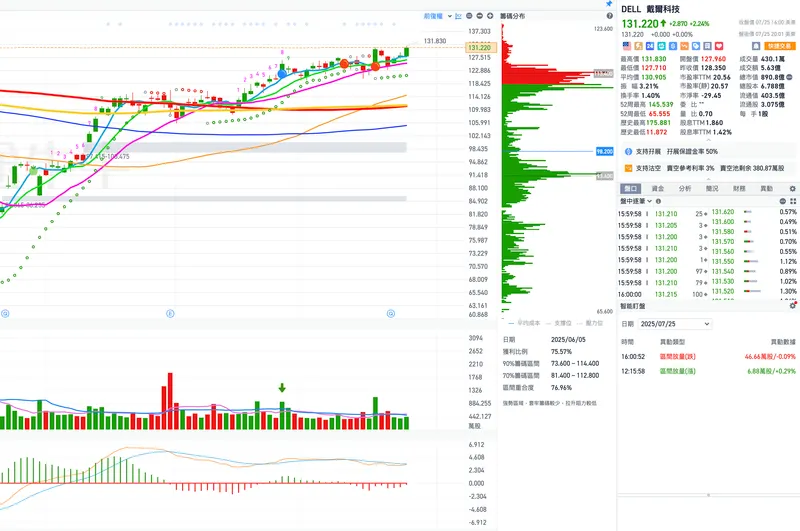Viewport: 800px width, 531px height.
Task: Click the 131.620 order book price
Action: click(x=723, y=212)
